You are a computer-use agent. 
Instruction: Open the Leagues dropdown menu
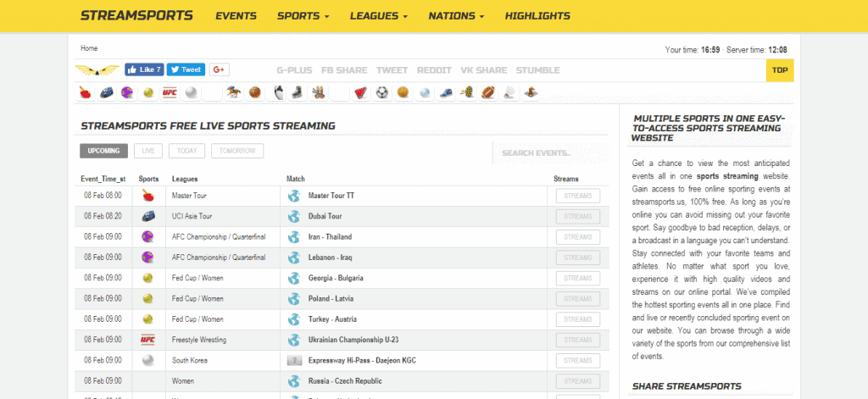click(x=379, y=16)
